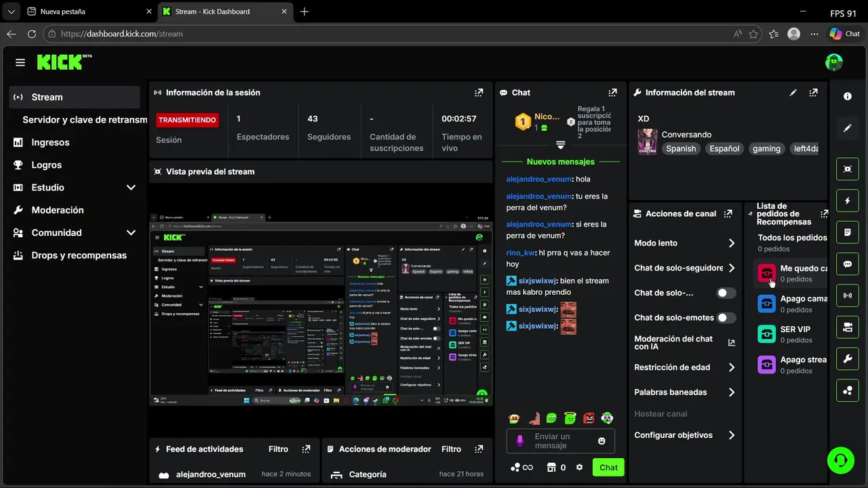Image resolution: width=868 pixels, height=488 pixels.
Task: Toggle Chat de solo-emotes switch
Action: (x=726, y=318)
